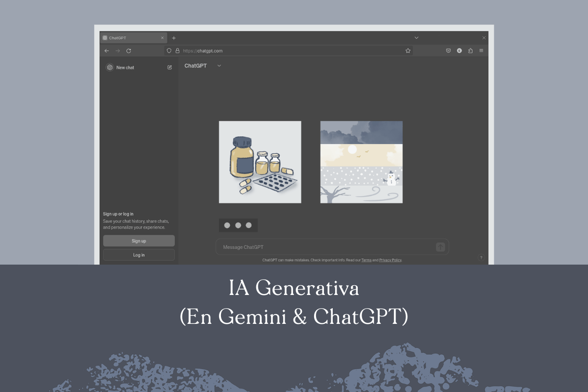Click the ChatGPT logo beside New chat
588x392 pixels.
pos(110,68)
